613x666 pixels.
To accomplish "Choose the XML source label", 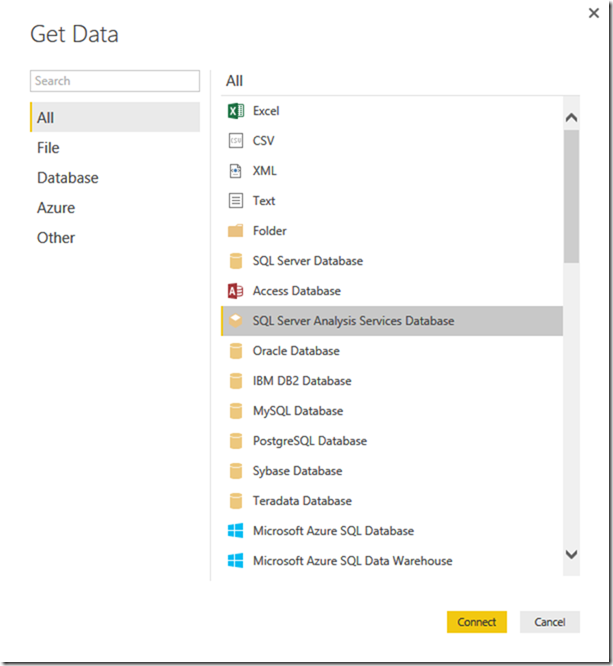I will point(265,171).
